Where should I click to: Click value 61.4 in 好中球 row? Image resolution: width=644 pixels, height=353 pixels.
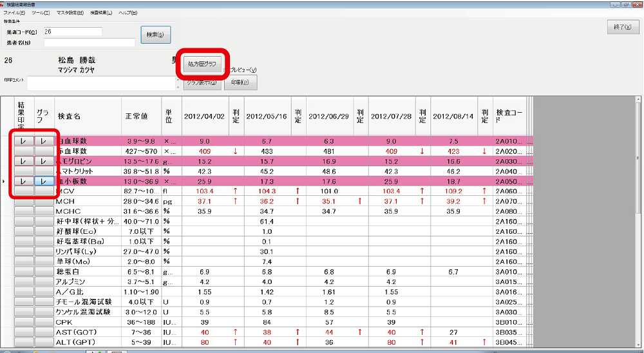tap(267, 222)
